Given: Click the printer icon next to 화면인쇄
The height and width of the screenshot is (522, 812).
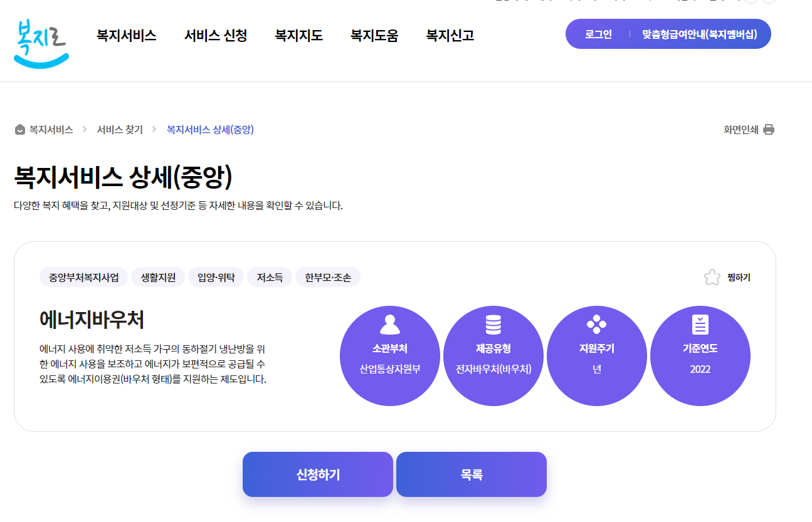Looking at the screenshot, I should (769, 129).
